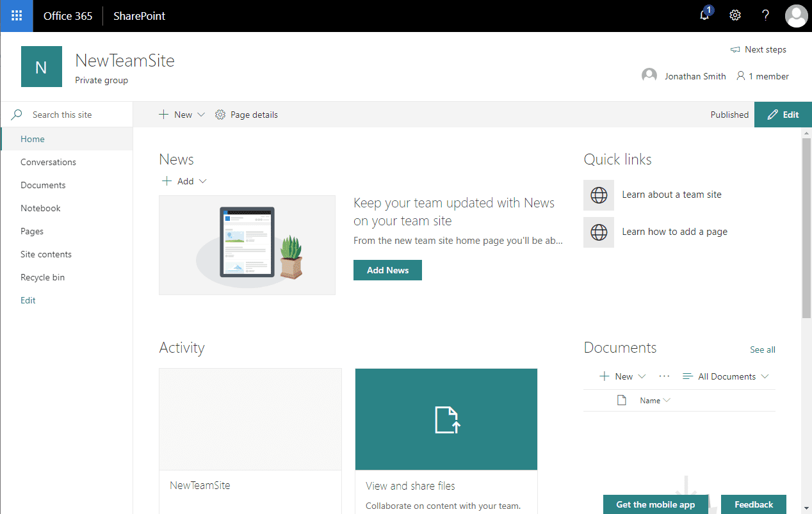The width and height of the screenshot is (812, 514).
Task: Click Jonathan Smith's avatar icon
Action: pyautogui.click(x=649, y=76)
